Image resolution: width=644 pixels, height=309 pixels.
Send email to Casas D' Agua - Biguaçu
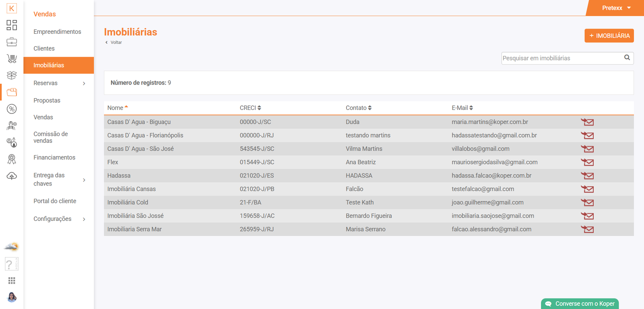tap(587, 122)
